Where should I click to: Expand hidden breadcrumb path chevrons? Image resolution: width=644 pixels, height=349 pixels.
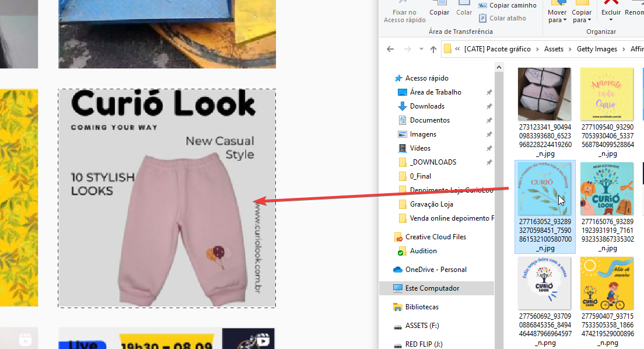pos(457,49)
